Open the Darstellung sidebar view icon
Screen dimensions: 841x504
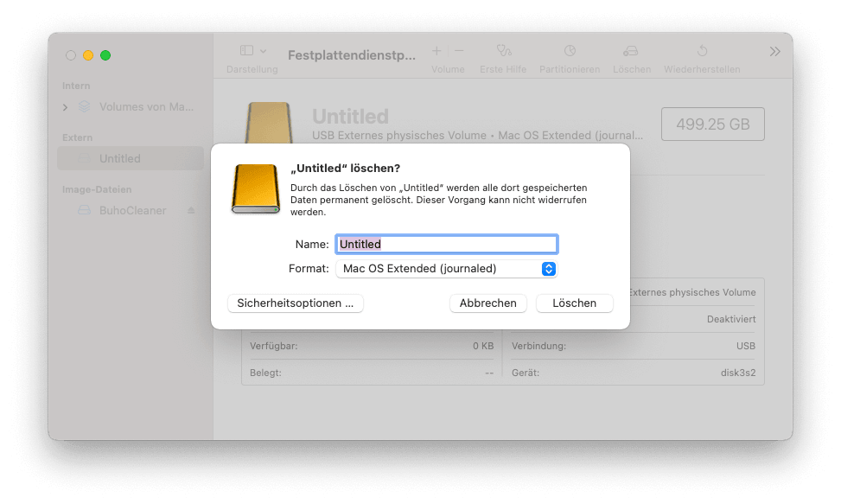coord(246,50)
